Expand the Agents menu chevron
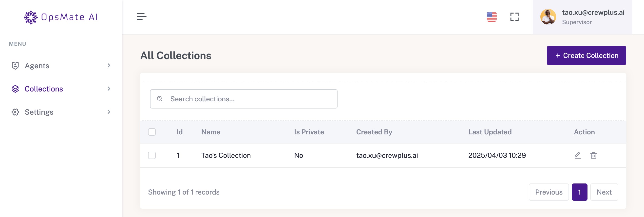Image resolution: width=644 pixels, height=217 pixels. (109, 65)
